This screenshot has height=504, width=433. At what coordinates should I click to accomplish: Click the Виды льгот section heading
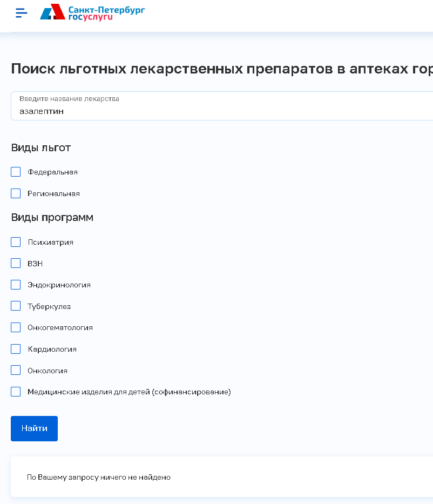(41, 147)
